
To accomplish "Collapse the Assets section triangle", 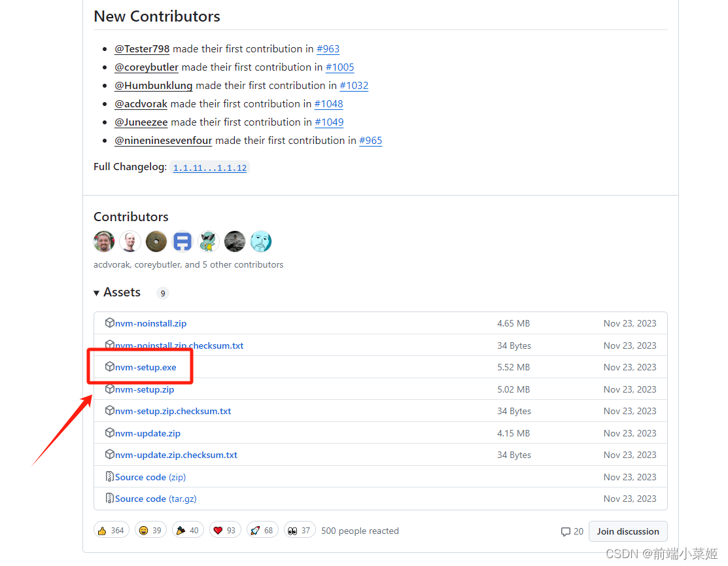I will [97, 293].
